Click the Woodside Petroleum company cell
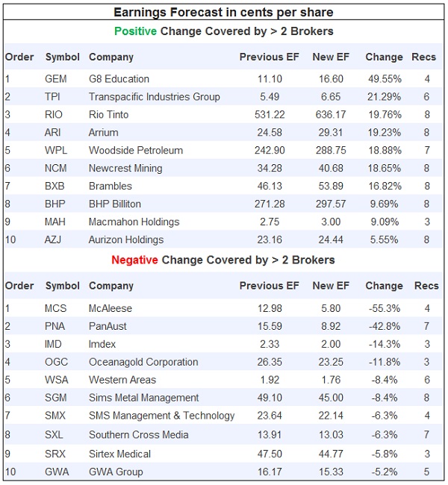448x485 pixels. (x=135, y=150)
